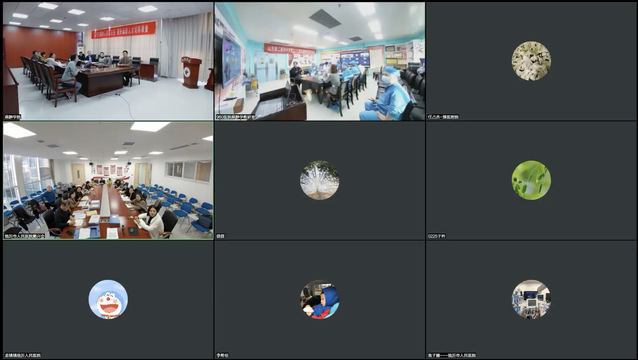Click the '0225下午' participant name label

click(x=437, y=236)
